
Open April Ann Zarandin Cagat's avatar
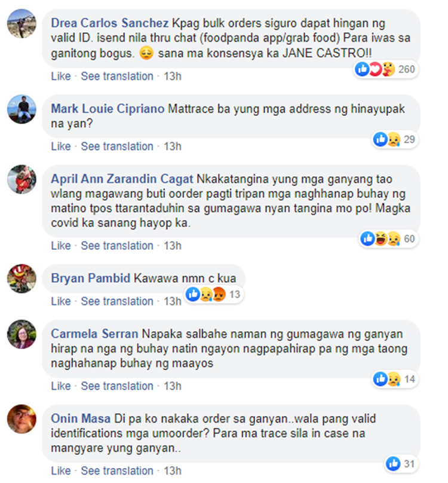point(22,179)
